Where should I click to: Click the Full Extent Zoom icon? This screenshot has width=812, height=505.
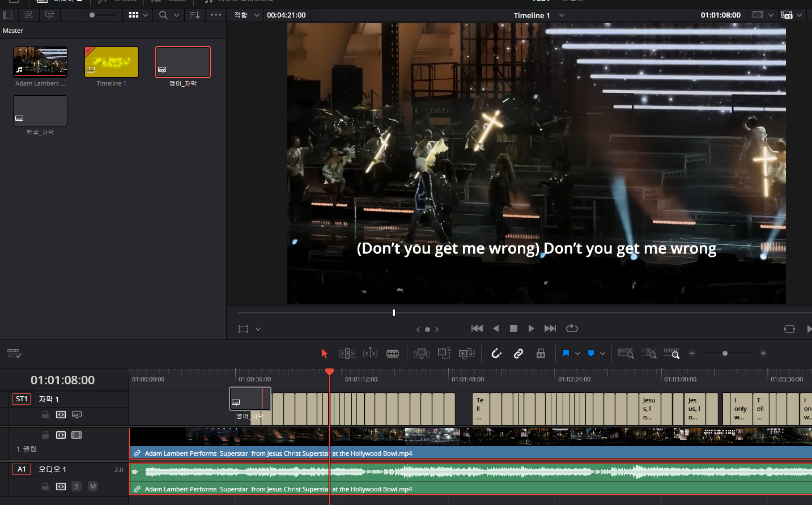point(626,353)
